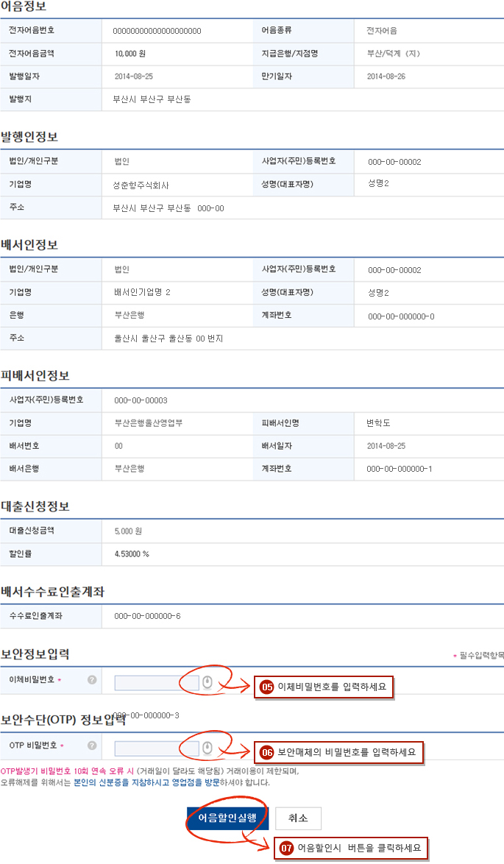Viewport: 504px width, 864px height.
Task: Focus the 이체비밀번호 input field
Action: [157, 683]
